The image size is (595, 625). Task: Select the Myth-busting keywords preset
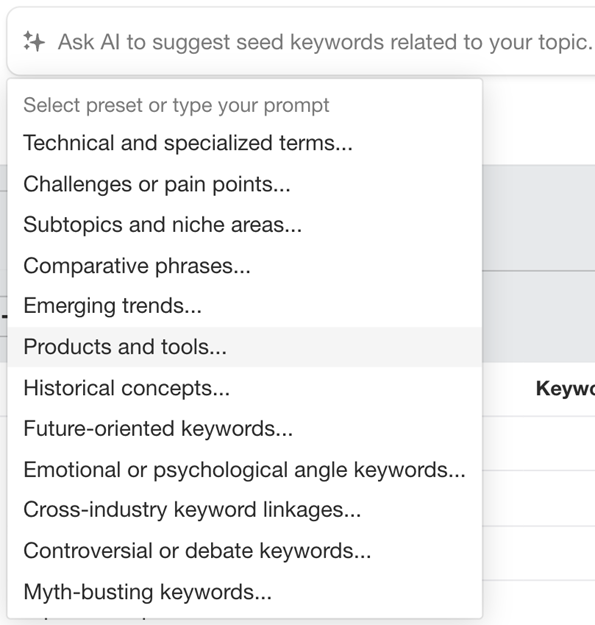tap(245, 592)
